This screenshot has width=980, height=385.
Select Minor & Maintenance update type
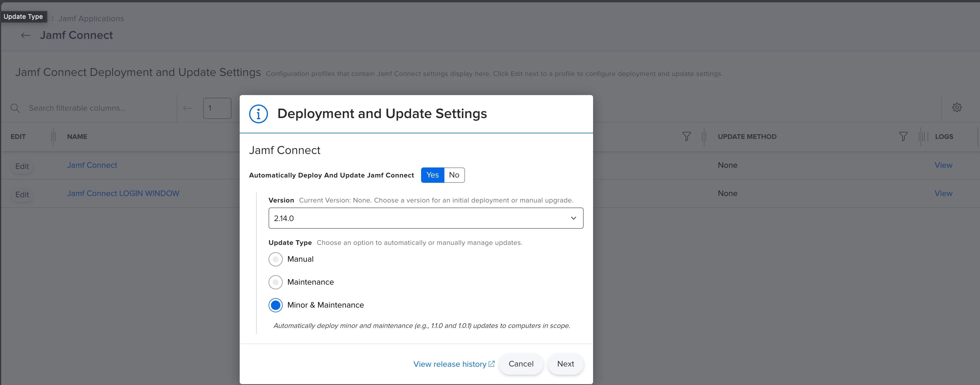(275, 305)
